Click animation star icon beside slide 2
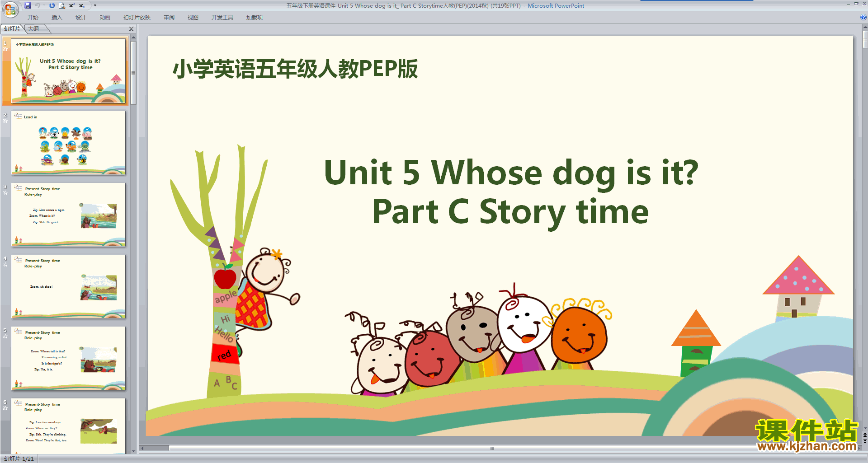Viewport: 868px width, 463px height. coord(5,121)
